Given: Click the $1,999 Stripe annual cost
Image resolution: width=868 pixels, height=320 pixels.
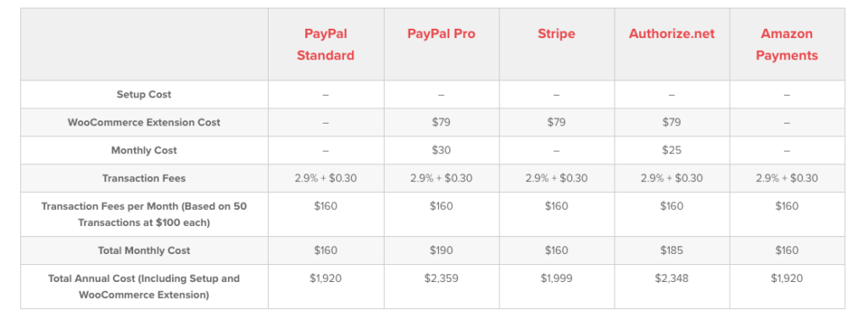Looking at the screenshot, I should 556,279.
